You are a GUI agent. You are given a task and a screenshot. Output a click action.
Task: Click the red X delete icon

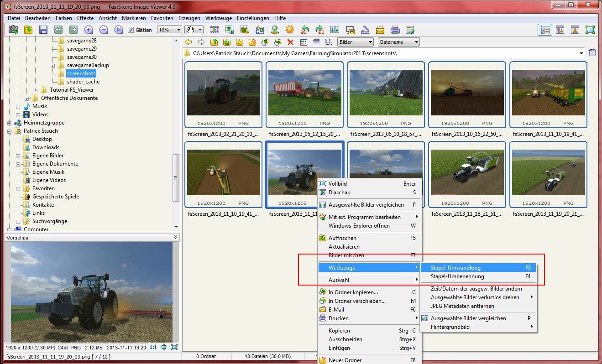290,42
